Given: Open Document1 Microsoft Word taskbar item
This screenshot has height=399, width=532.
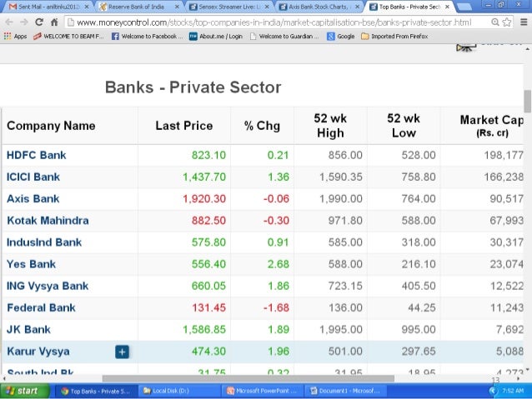Looking at the screenshot, I should pos(346,392).
